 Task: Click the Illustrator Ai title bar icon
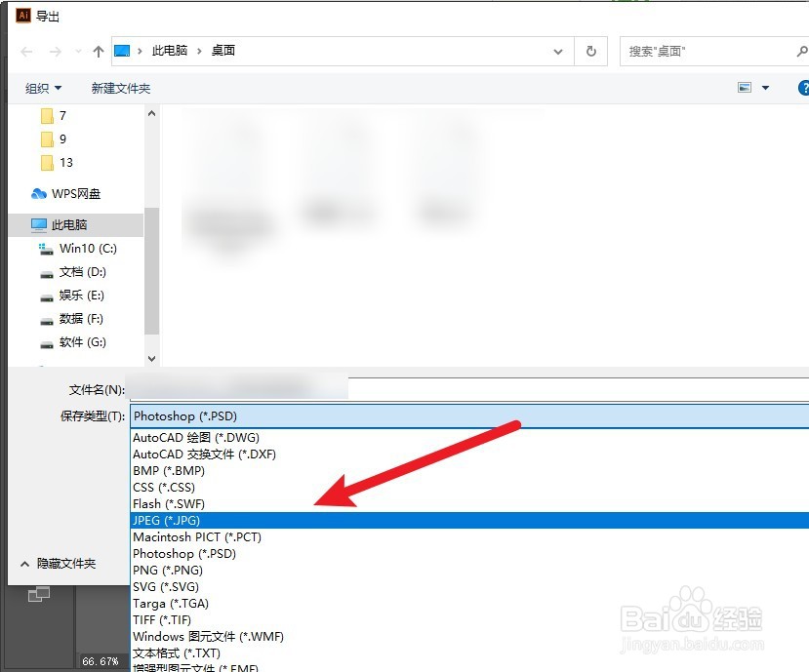pos(23,15)
